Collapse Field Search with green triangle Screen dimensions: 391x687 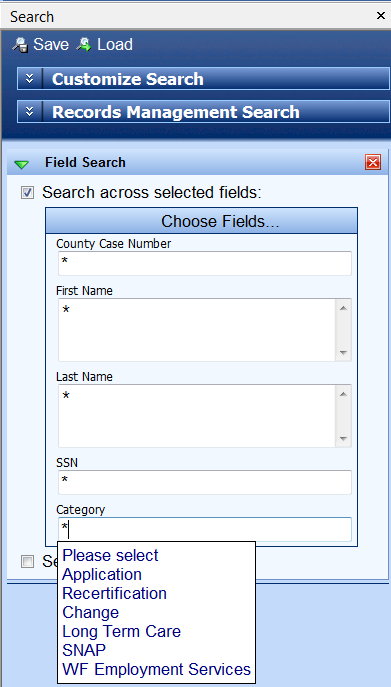point(21,164)
